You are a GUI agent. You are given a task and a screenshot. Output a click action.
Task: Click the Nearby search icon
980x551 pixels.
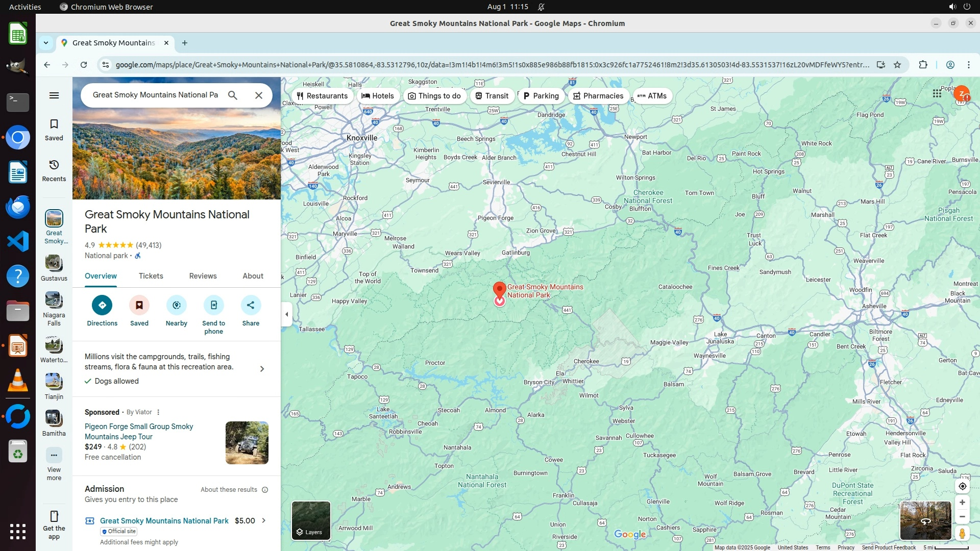click(x=176, y=305)
